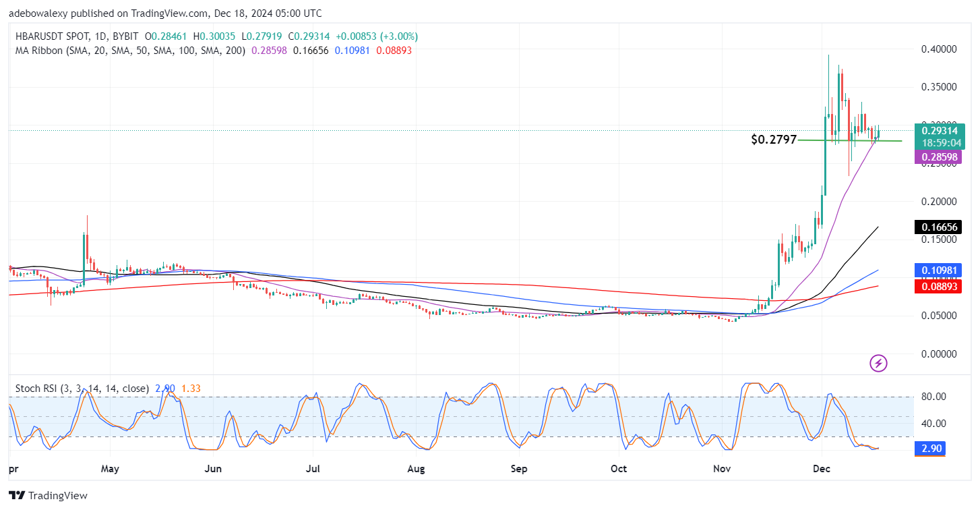Click the Sep label on time axis
Image resolution: width=980 pixels, height=510 pixels.
point(518,468)
